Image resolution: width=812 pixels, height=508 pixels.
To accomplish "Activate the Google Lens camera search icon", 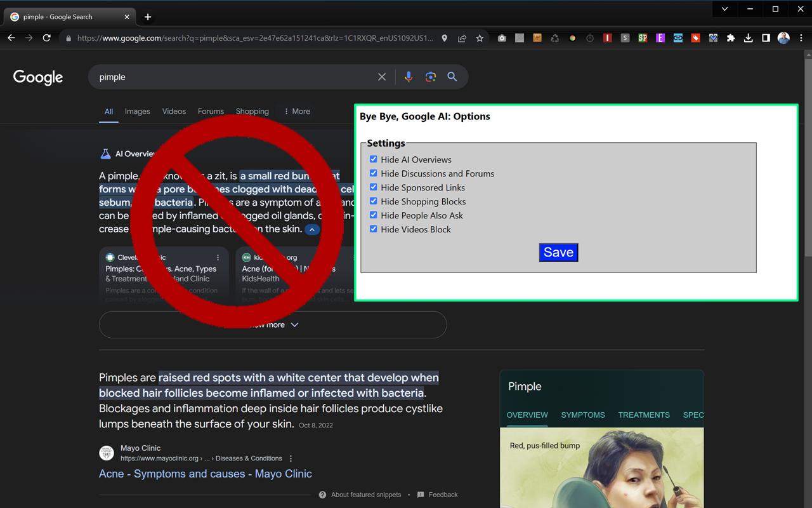I will click(x=430, y=76).
